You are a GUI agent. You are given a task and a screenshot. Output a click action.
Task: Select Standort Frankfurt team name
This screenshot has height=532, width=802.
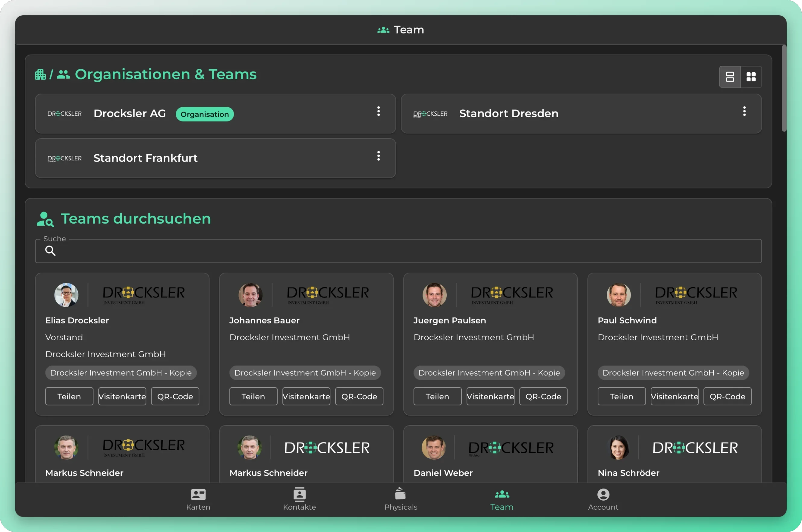click(x=145, y=158)
